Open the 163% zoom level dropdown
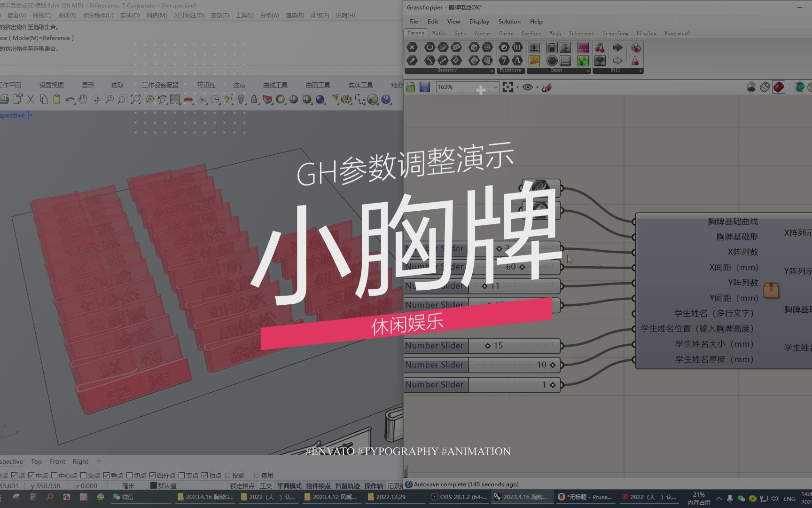This screenshot has height=508, width=812. tap(495, 87)
